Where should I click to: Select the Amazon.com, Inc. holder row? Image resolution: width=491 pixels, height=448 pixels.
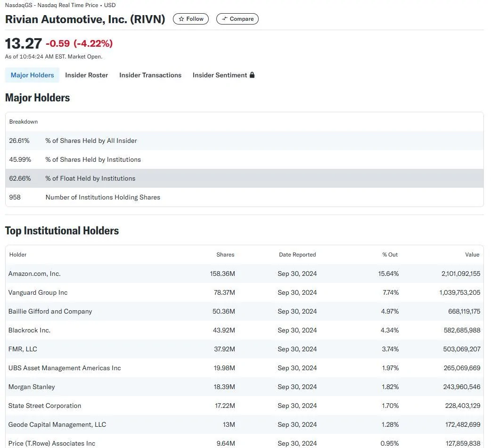click(x=244, y=274)
